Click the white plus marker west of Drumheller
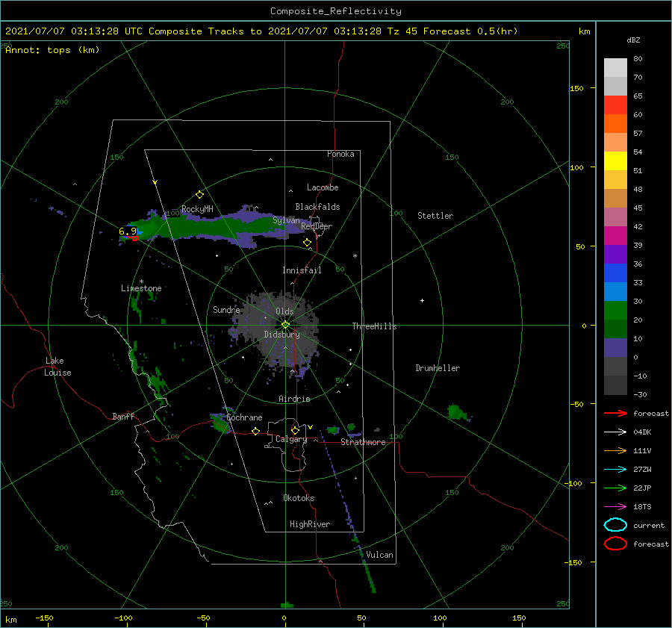This screenshot has width=672, height=628. tap(422, 300)
